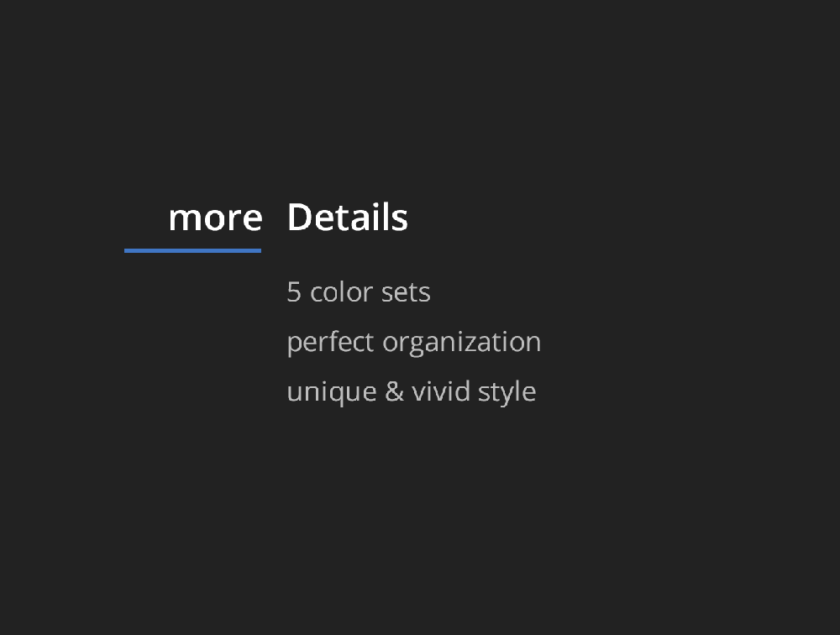Select the "unique & vivid style" line
The width and height of the screenshot is (840, 635).
[412, 391]
